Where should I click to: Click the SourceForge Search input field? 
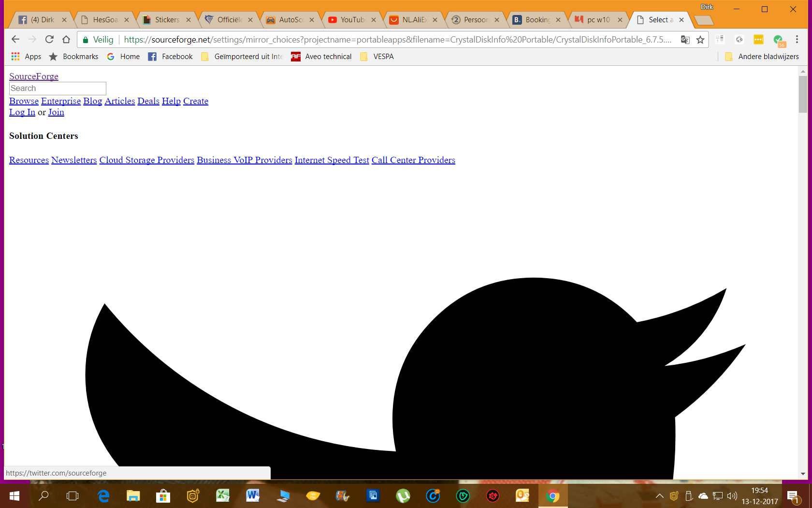[x=58, y=89]
